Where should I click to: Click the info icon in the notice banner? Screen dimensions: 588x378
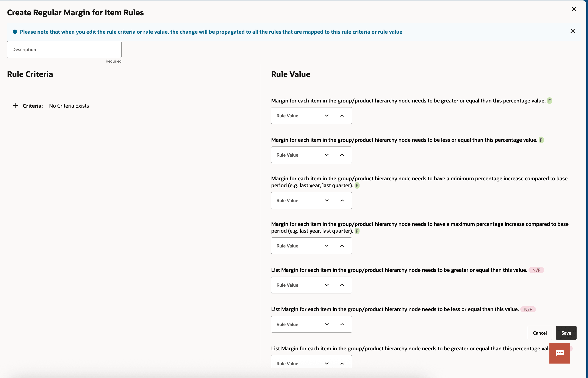click(x=15, y=32)
